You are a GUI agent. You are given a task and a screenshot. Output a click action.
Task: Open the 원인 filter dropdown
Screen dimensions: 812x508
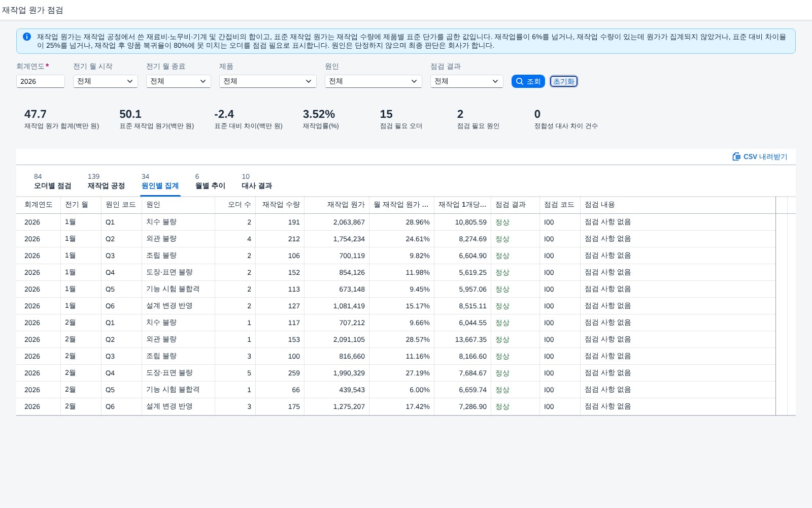374,81
